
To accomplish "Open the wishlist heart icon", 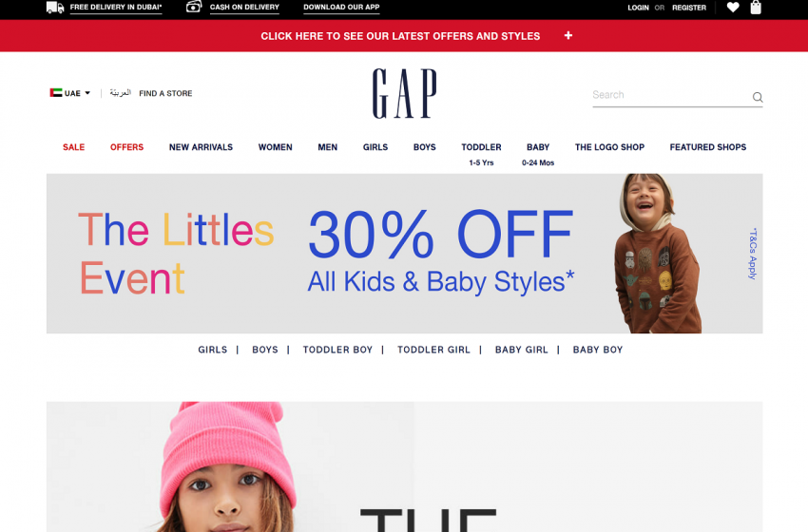I will [x=733, y=8].
